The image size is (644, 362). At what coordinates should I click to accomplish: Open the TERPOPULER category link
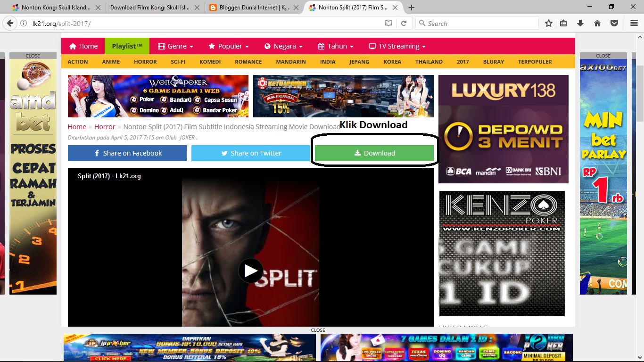pos(535,62)
